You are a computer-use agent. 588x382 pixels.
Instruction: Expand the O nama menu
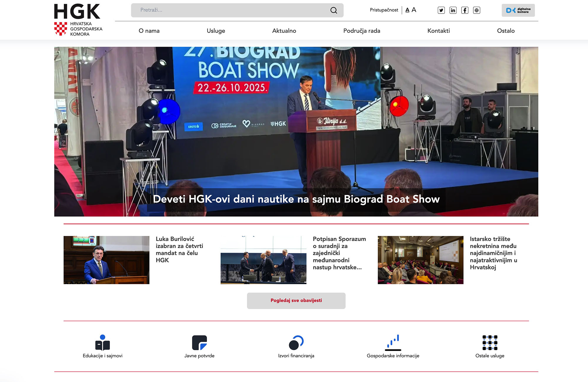tap(149, 31)
